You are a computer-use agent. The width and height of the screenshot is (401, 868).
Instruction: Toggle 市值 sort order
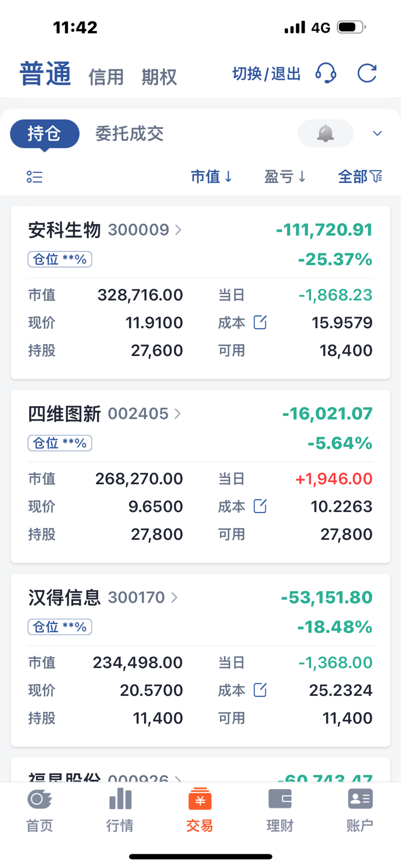[211, 177]
